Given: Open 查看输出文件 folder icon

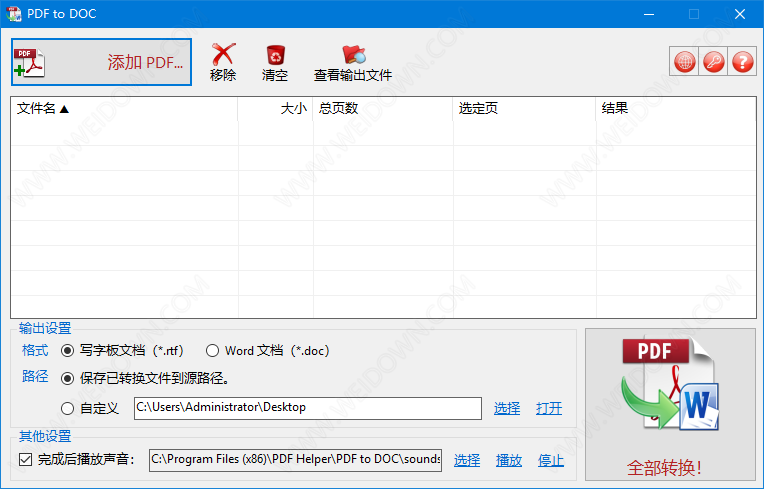Looking at the screenshot, I should click(353, 55).
